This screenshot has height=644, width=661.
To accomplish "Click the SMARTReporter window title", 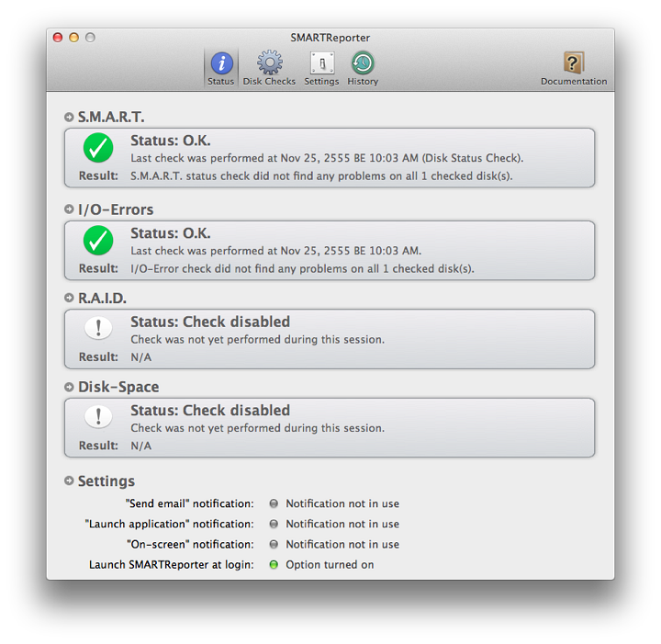I will (x=330, y=38).
